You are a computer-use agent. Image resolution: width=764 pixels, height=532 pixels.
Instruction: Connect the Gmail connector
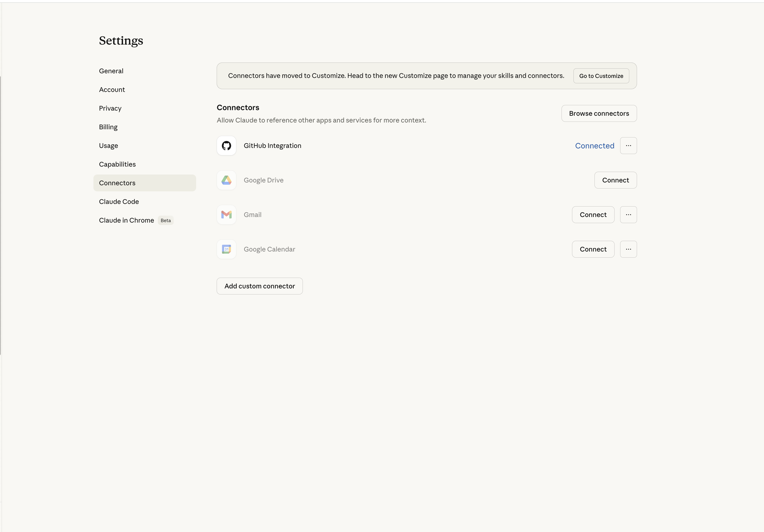[x=593, y=215]
